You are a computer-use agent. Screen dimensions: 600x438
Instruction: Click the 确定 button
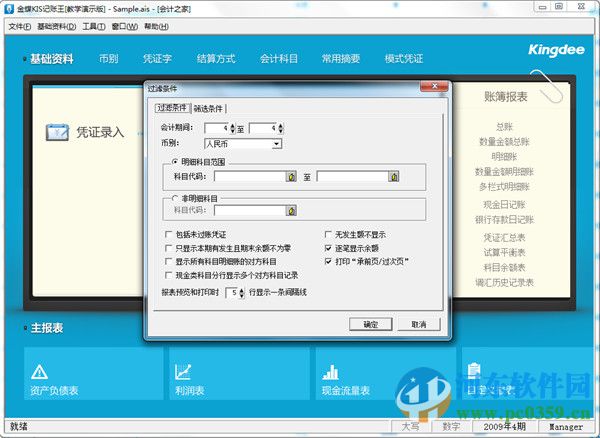point(370,324)
